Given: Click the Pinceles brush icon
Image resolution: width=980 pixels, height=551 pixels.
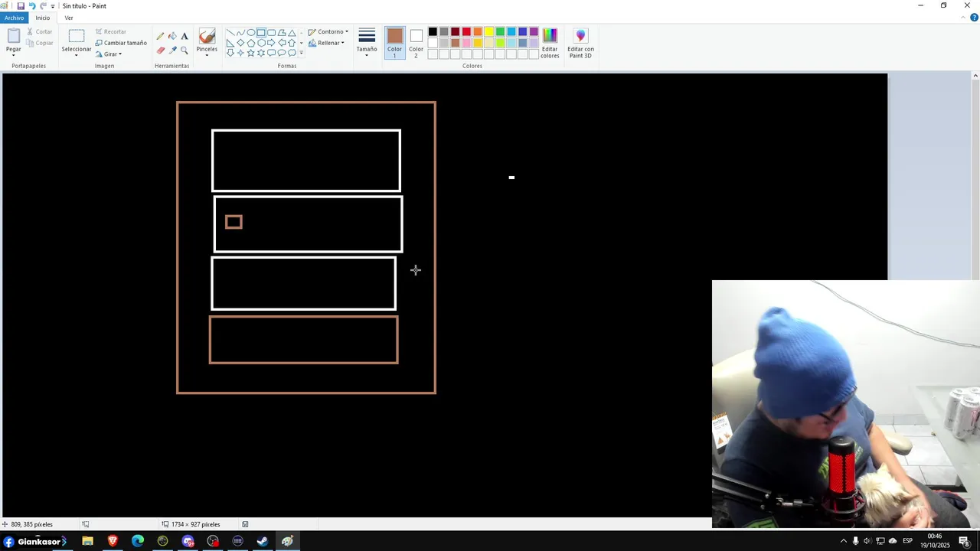Looking at the screenshot, I should pyautogui.click(x=207, y=37).
